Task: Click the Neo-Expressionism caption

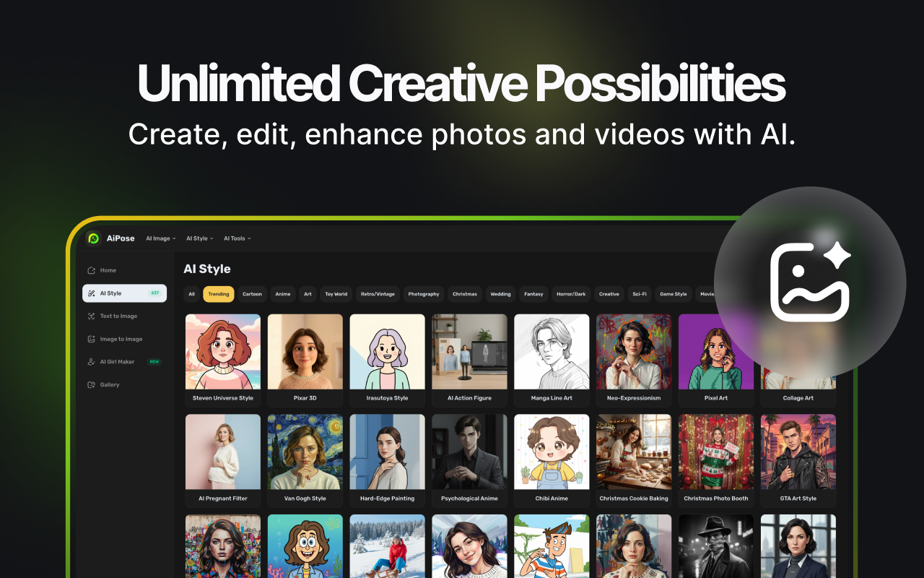Action: coord(634,398)
